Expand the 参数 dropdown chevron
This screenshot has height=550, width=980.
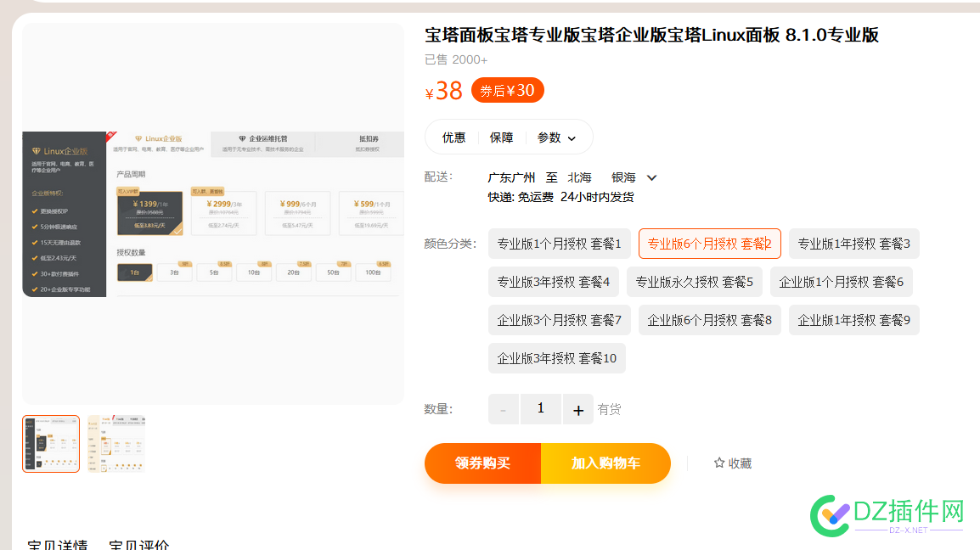pyautogui.click(x=572, y=138)
